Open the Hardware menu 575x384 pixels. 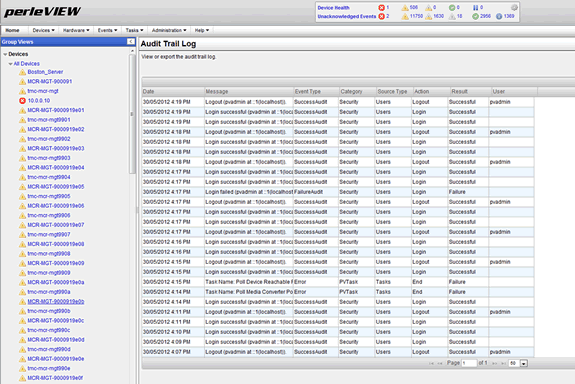tap(76, 30)
